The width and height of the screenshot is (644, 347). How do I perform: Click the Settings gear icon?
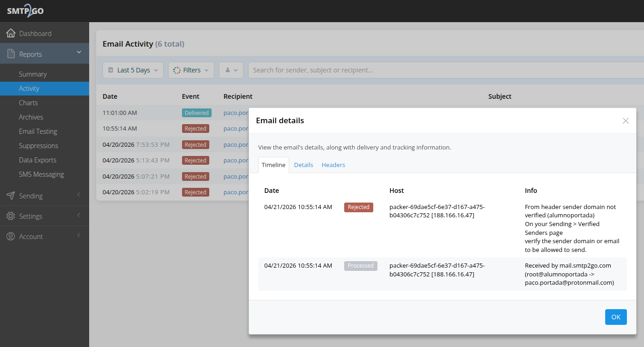click(x=11, y=216)
